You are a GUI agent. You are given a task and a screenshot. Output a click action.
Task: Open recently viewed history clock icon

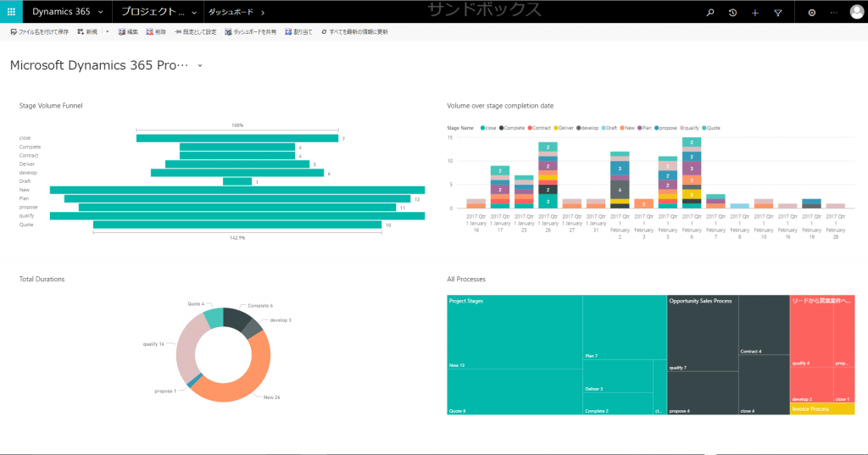point(732,12)
